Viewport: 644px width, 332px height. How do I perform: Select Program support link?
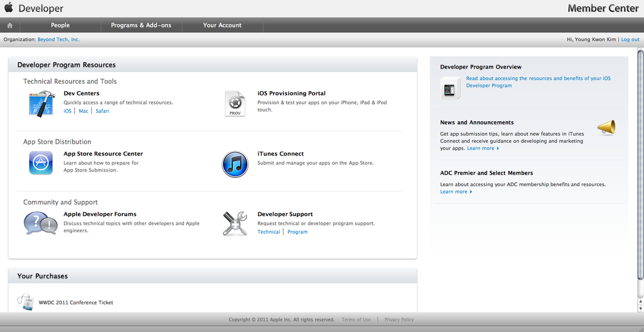point(297,232)
